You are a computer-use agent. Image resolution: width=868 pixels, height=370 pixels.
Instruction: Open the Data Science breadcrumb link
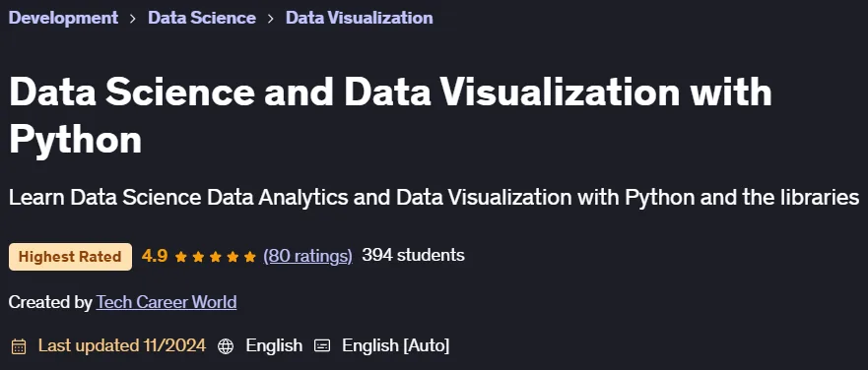click(202, 18)
